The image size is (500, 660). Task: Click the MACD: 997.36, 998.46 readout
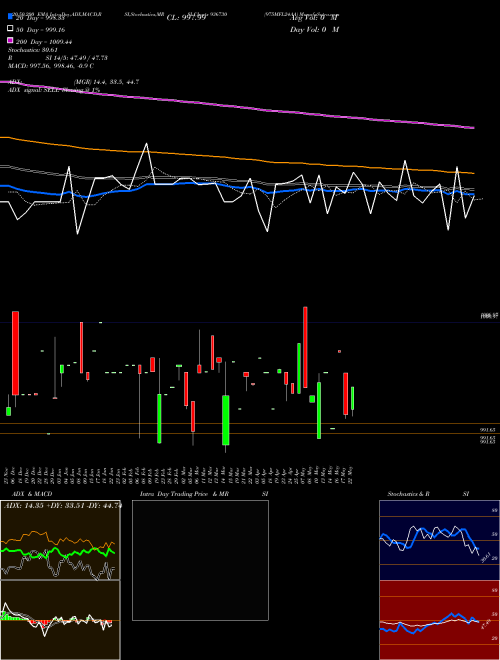[x=44, y=66]
